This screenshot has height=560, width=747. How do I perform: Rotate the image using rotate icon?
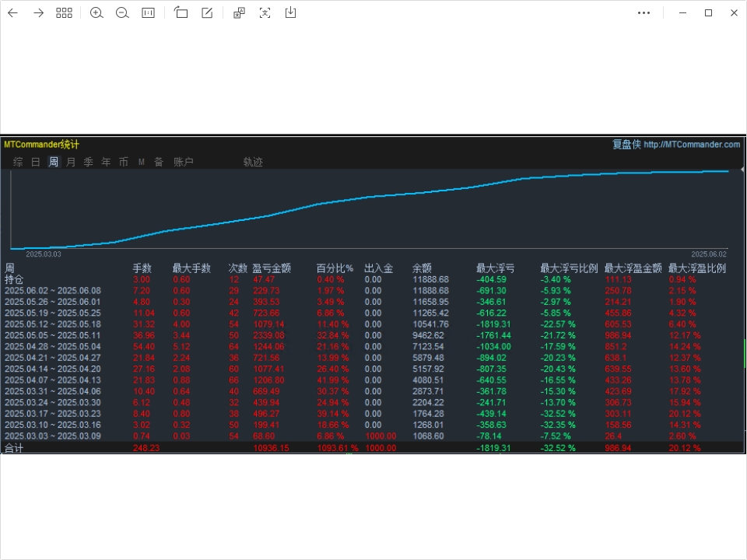pos(181,13)
